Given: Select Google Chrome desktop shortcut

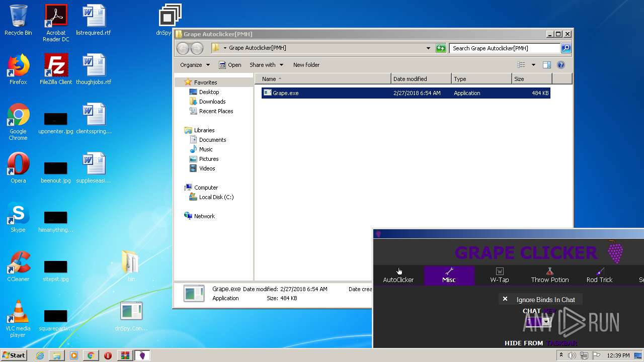Looking at the screenshot, I should (x=18, y=122).
